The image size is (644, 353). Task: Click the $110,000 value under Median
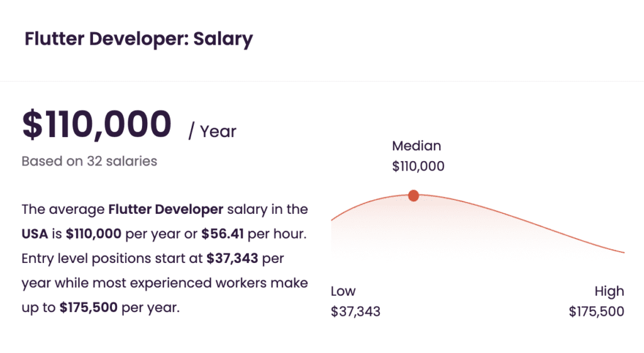coord(418,166)
